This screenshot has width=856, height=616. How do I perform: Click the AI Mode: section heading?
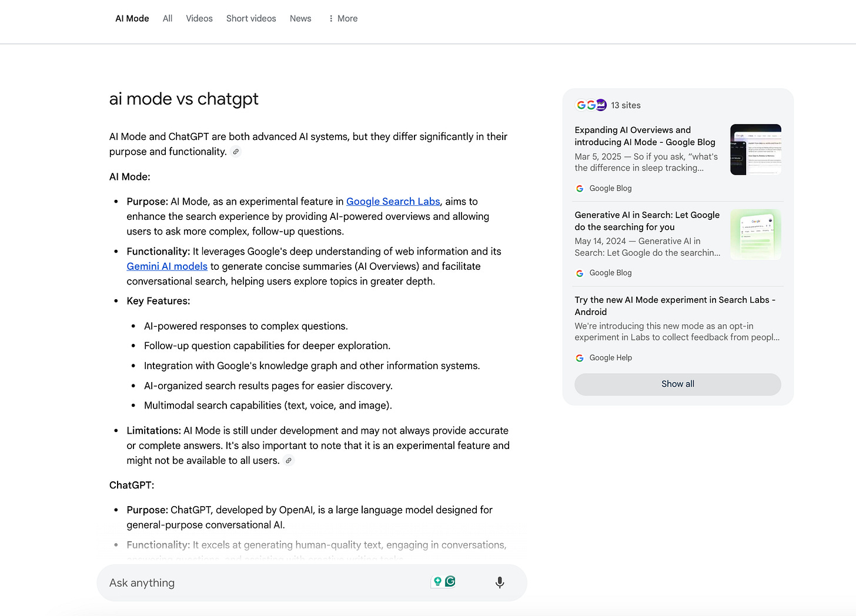(x=130, y=177)
